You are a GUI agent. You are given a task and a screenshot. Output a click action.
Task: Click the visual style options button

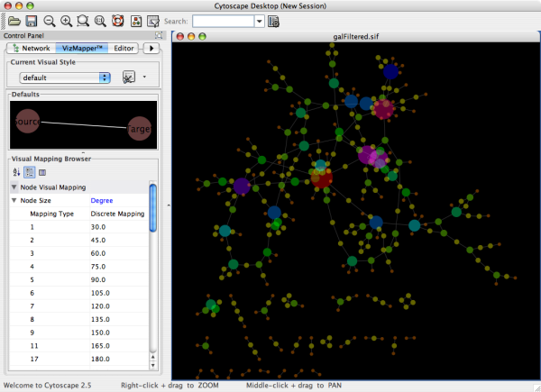(129, 77)
